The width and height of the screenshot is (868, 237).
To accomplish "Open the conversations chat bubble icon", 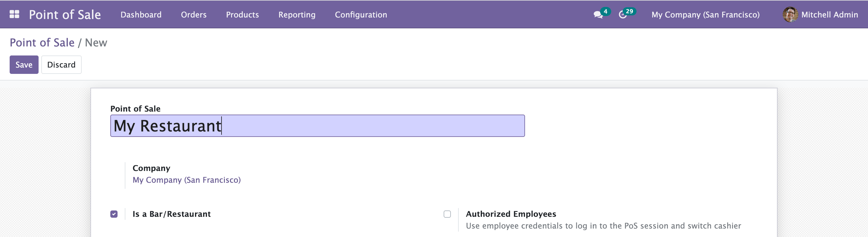I will click(598, 15).
